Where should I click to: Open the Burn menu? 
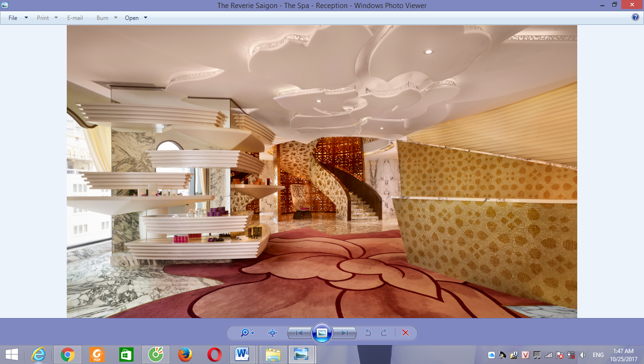point(107,18)
